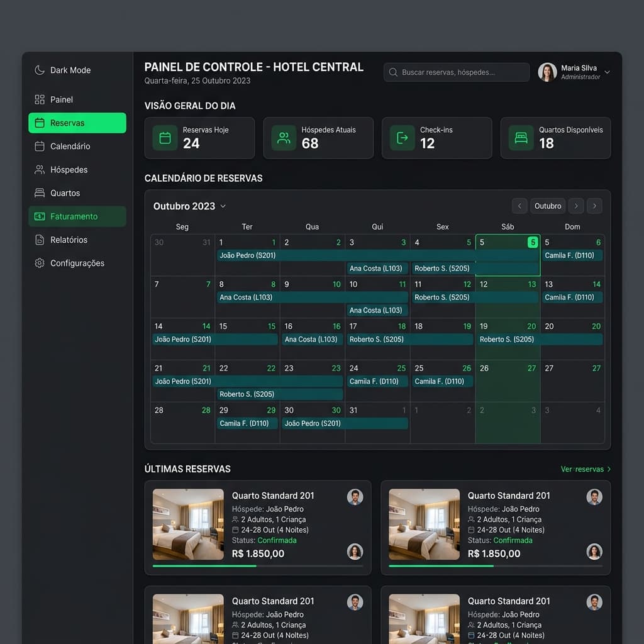Open Maria Silva profile avatar
644x644 pixels.
(547, 72)
